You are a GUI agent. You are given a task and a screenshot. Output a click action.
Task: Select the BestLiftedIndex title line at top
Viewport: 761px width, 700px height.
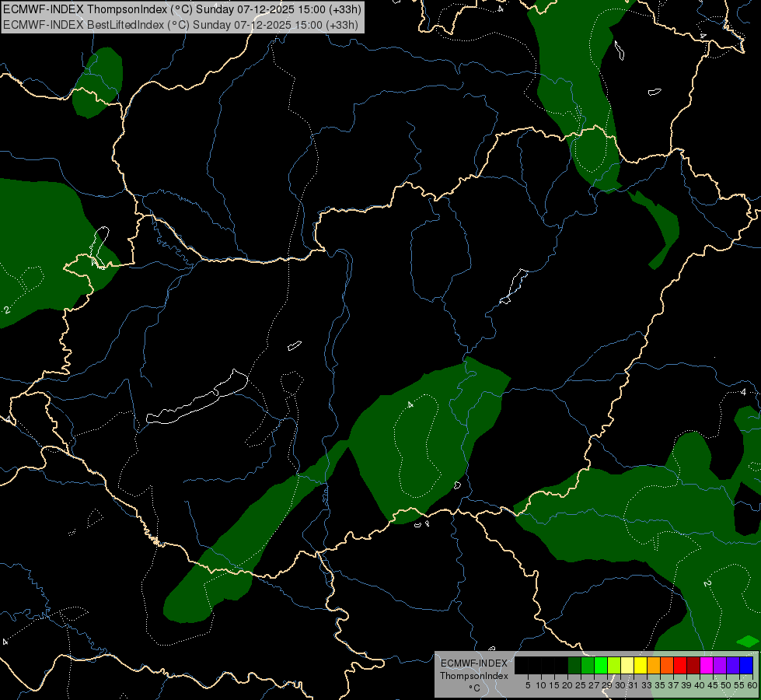(x=181, y=24)
